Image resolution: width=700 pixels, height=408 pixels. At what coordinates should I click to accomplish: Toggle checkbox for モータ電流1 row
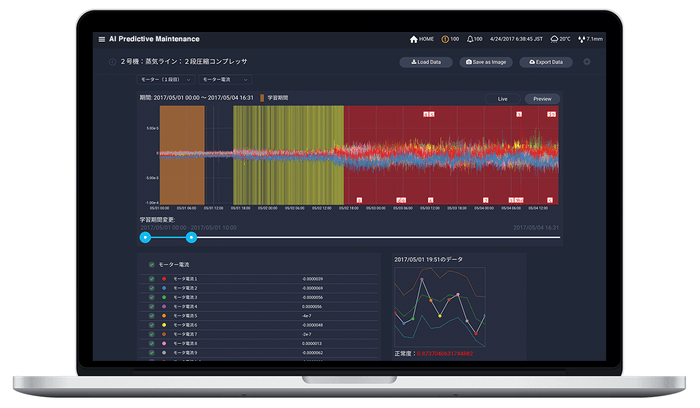click(152, 279)
